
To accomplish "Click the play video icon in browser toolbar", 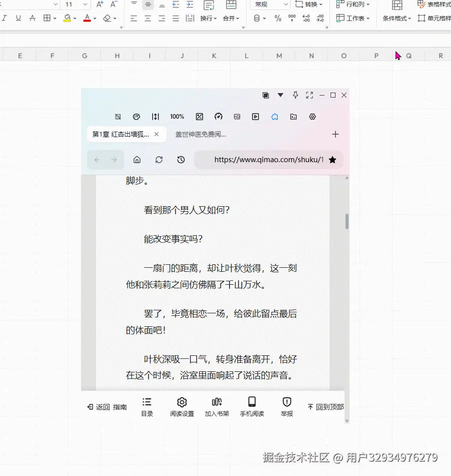I will 255,117.
